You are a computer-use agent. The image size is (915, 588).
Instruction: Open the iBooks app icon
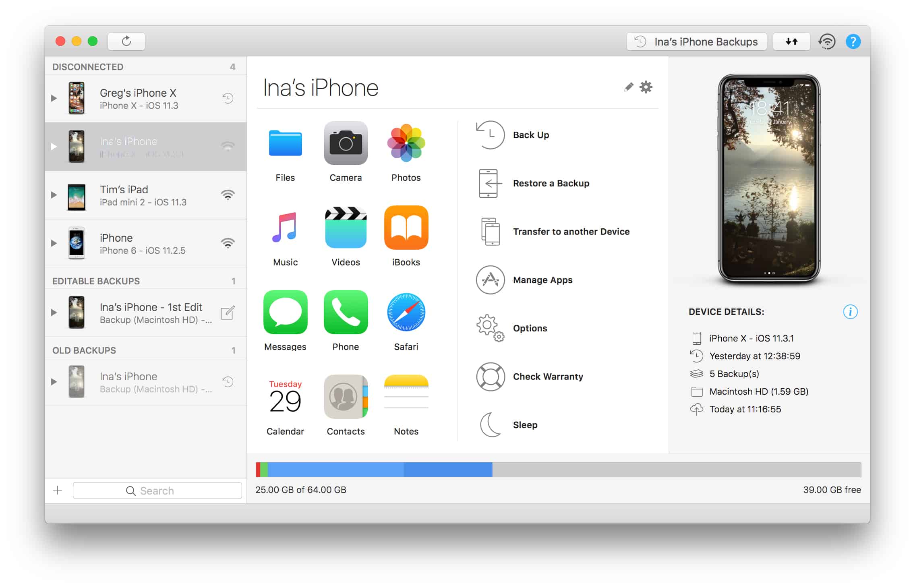[406, 228]
